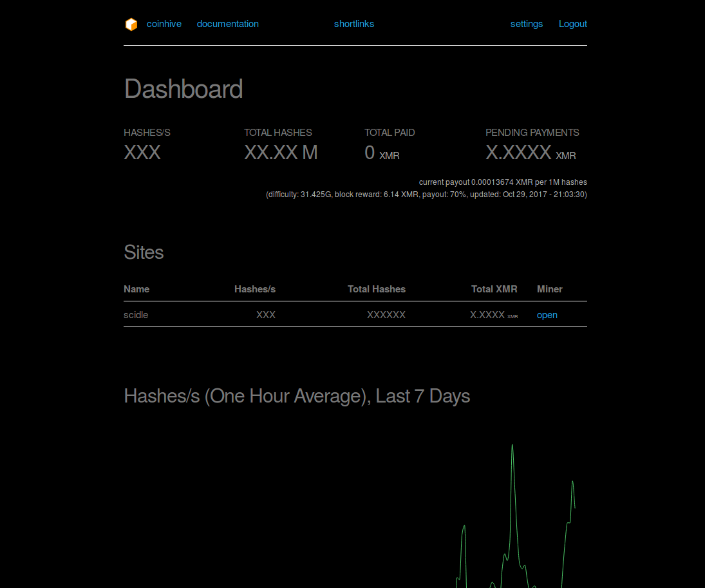Click the PENDING PAYMENTS label

(x=532, y=133)
